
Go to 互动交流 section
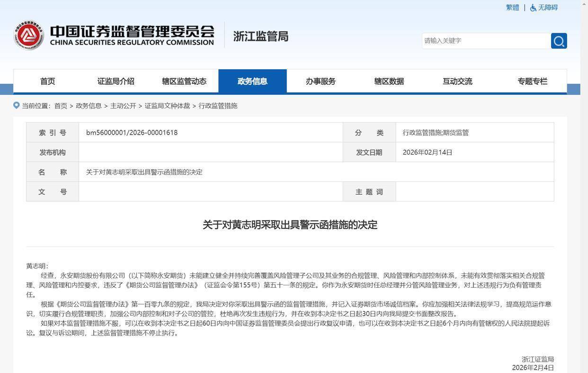pyautogui.click(x=457, y=81)
